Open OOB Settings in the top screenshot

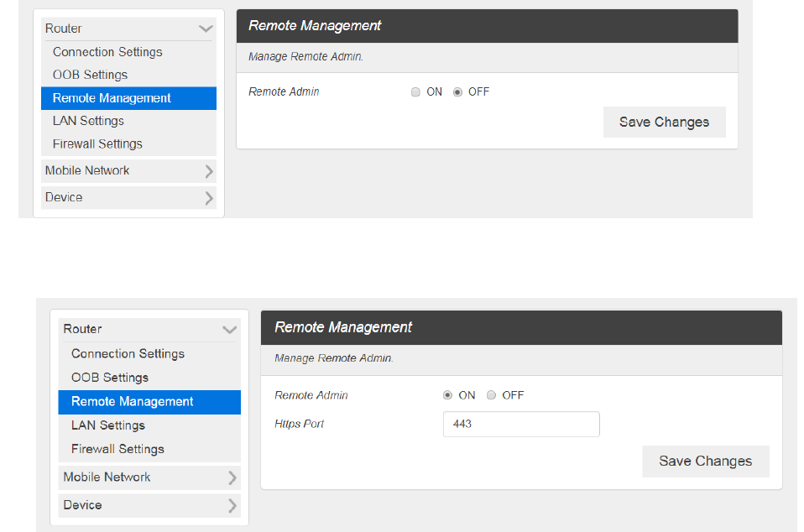tap(90, 75)
